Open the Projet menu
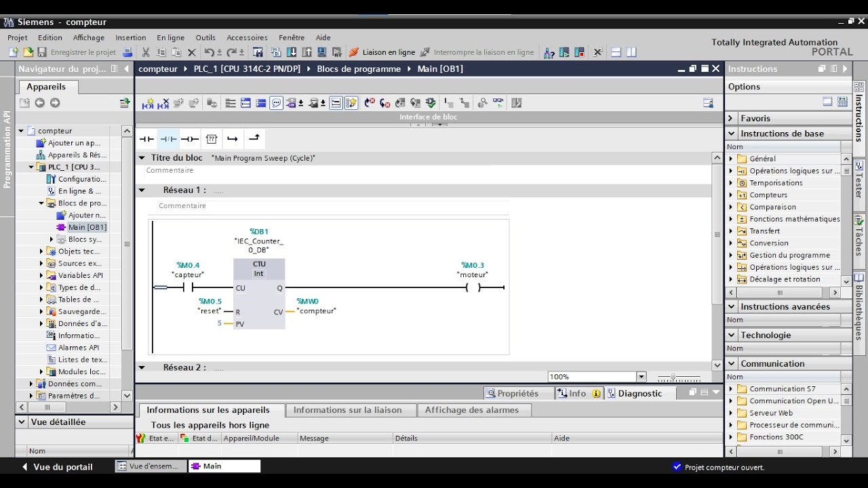This screenshot has height=488, width=868. (18, 38)
